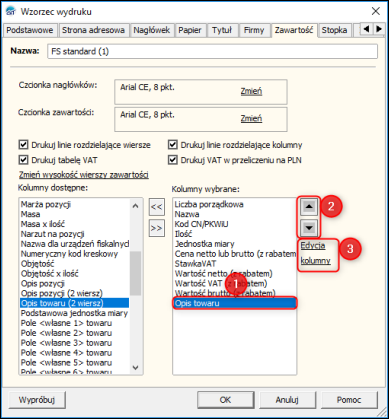Click the Wypróbuj button
The width and height of the screenshot is (389, 419).
37,400
